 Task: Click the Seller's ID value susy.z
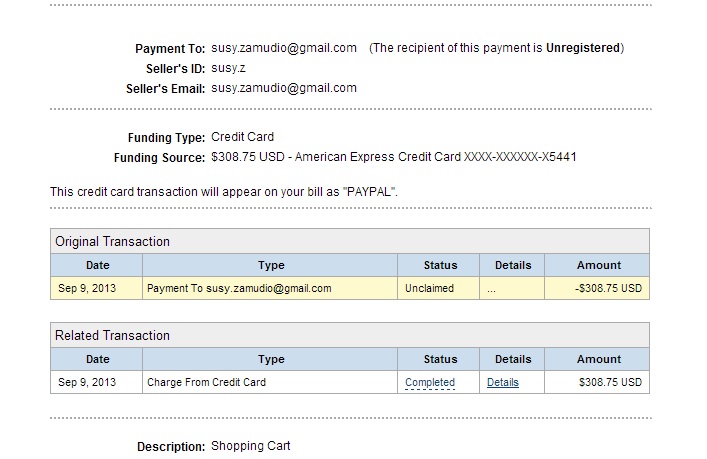[x=228, y=68]
